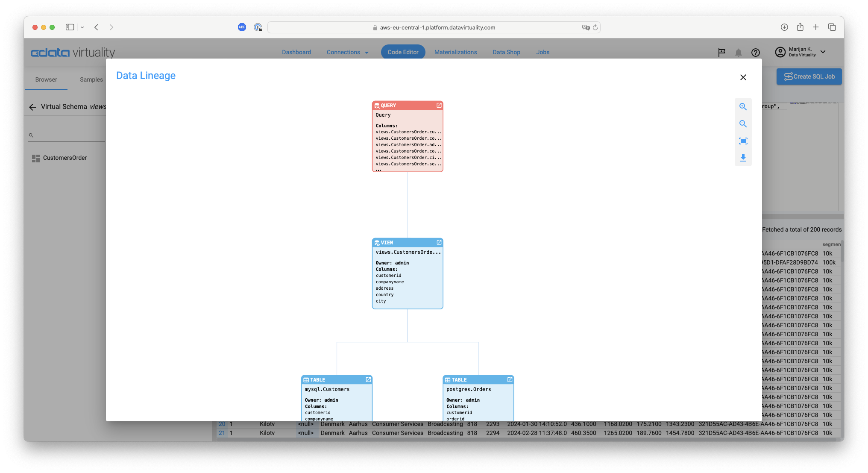Open the notifications bell
Viewport: 868px width, 473px height.
point(739,53)
